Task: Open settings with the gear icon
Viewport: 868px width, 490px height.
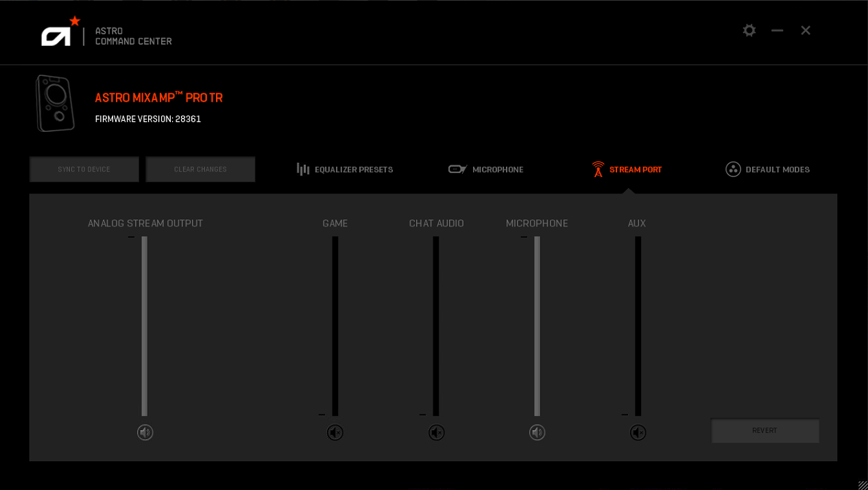Action: [x=749, y=30]
